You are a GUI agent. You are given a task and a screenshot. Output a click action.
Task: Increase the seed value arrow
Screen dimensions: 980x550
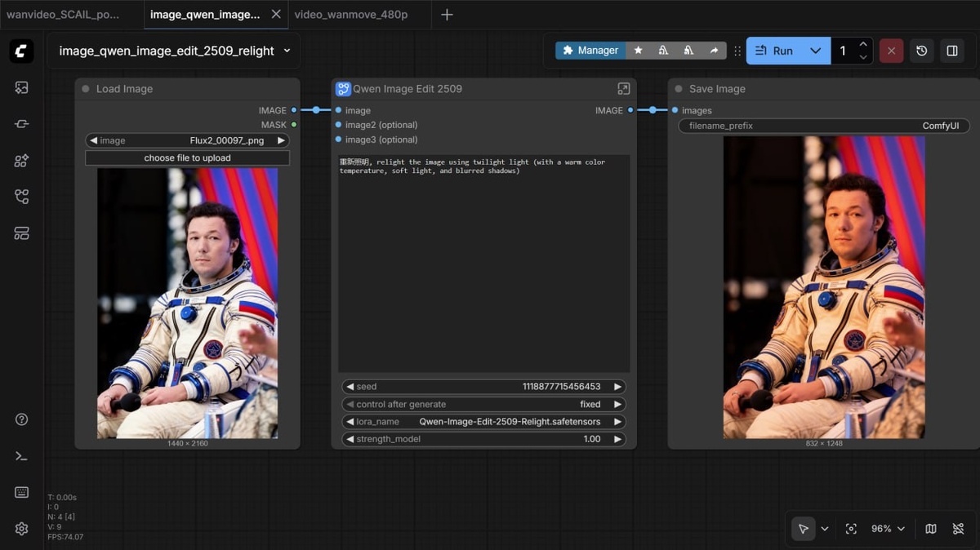point(617,387)
